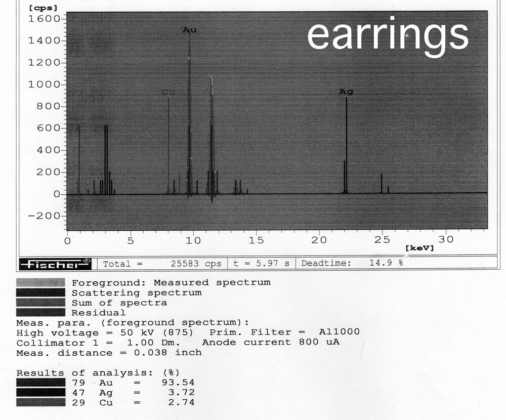
Task: Click the Total cps readout field
Action: click(162, 264)
